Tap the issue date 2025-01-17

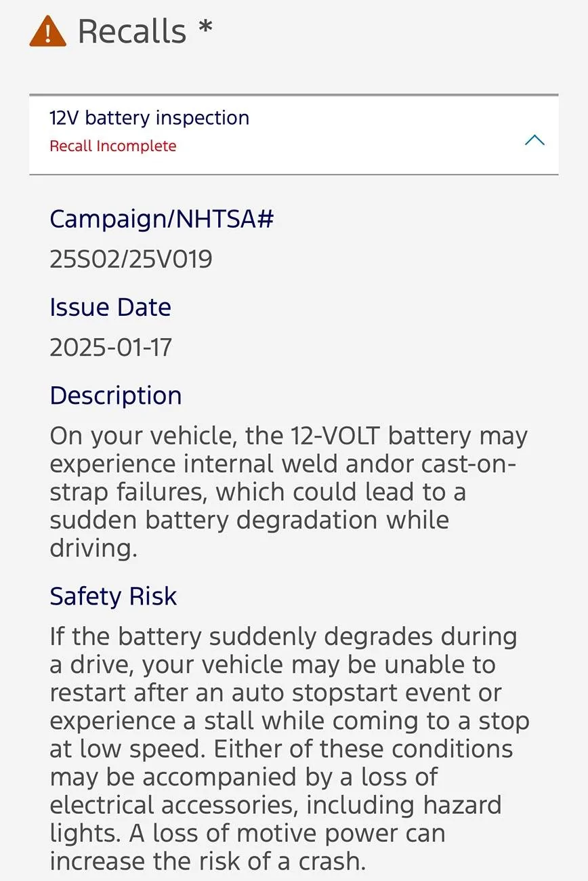click(x=111, y=347)
